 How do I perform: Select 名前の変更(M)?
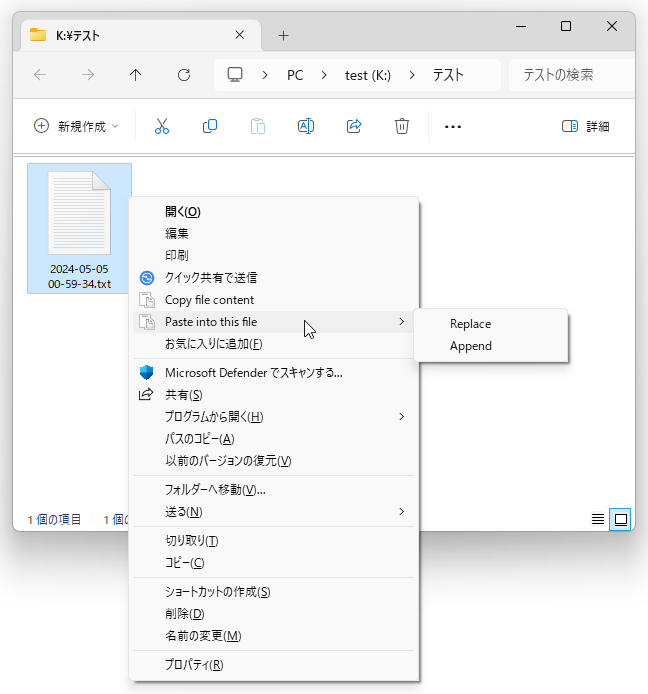pyautogui.click(x=274, y=636)
